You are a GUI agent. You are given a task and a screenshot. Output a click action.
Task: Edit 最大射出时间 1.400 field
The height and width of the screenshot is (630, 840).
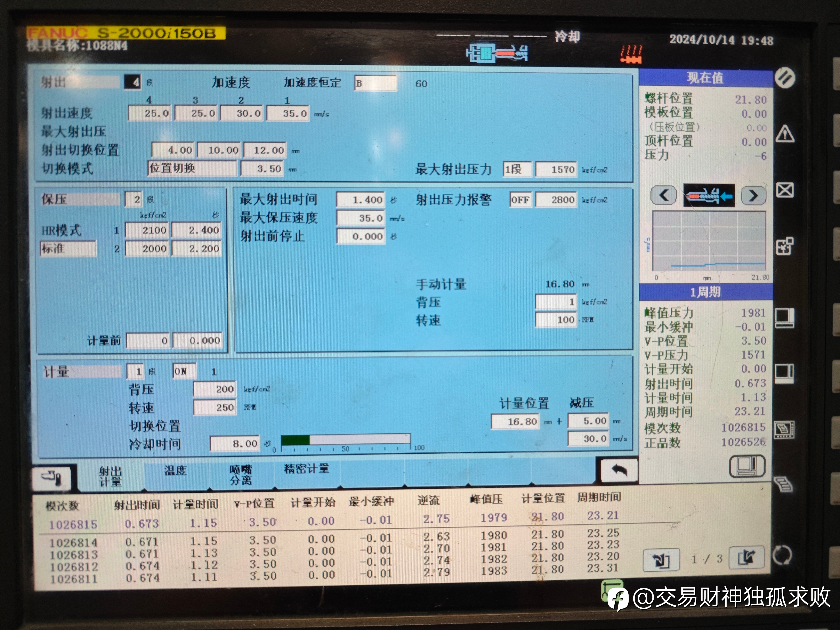360,200
